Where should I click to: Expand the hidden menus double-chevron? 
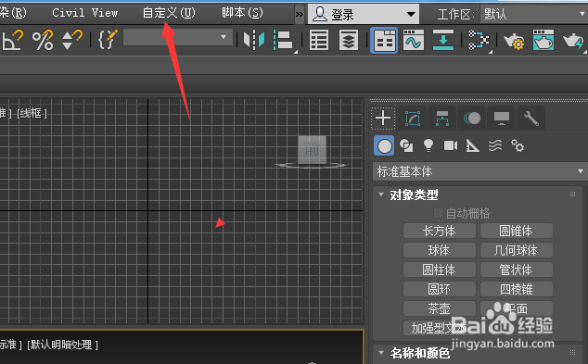click(300, 15)
